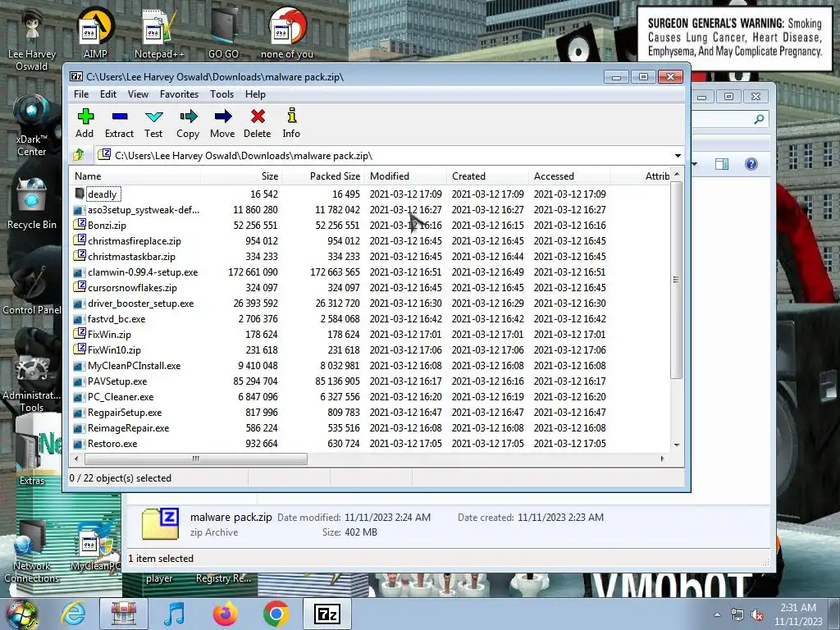Click the Copy toolbar icon

click(x=188, y=123)
